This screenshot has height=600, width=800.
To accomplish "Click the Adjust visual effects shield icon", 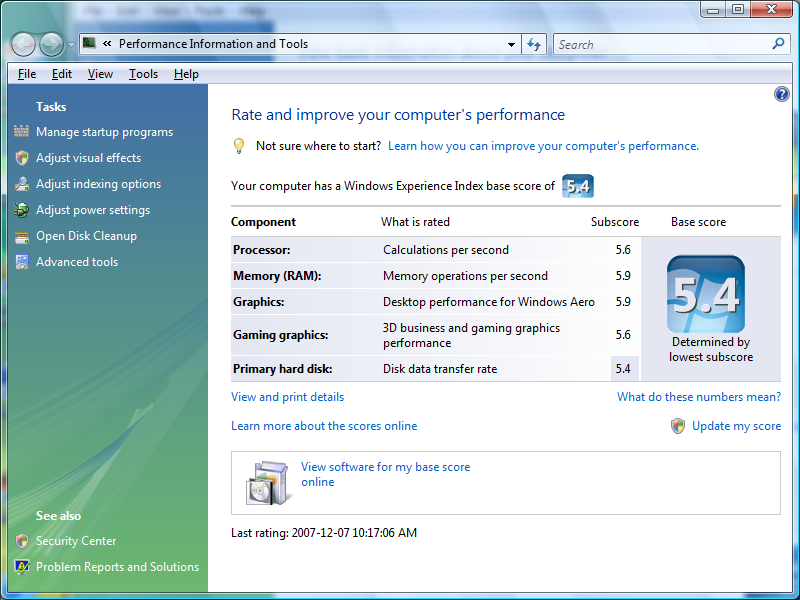I will [22, 158].
